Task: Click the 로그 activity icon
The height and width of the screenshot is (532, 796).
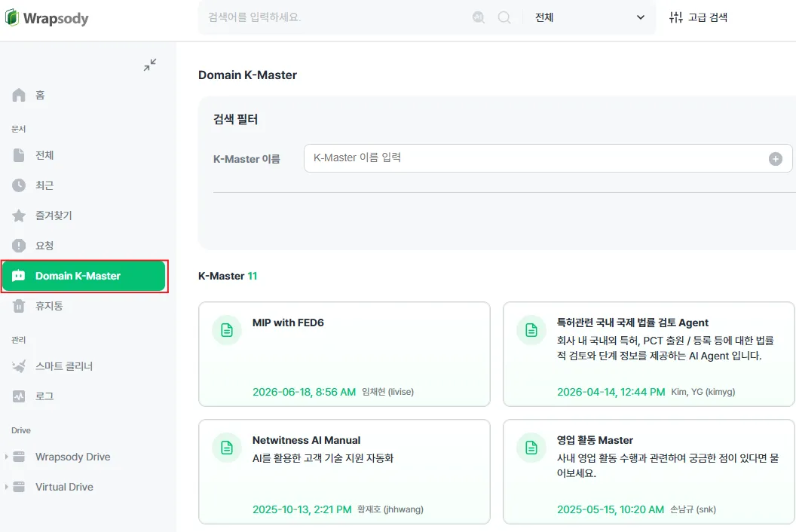Action: (19, 396)
